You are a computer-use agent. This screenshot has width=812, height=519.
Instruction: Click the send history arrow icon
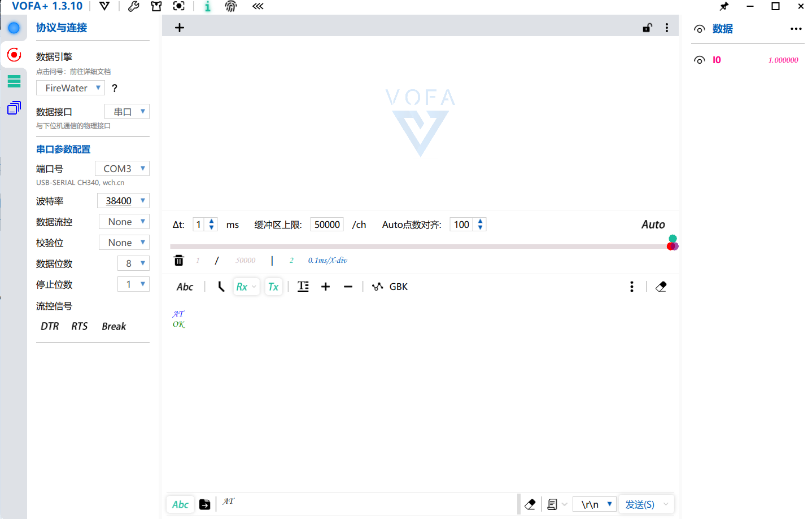click(205, 504)
